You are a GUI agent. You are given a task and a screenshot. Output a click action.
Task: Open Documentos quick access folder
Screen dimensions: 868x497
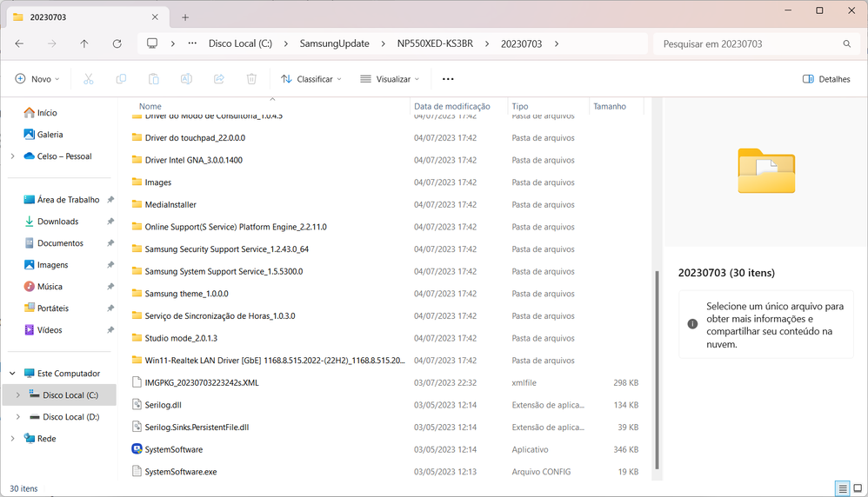click(60, 243)
